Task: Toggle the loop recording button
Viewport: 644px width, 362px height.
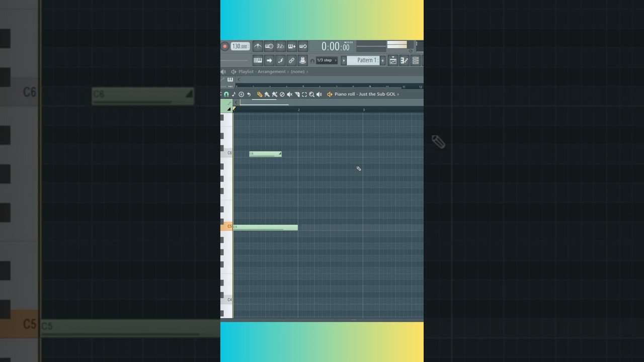Action: [x=303, y=46]
